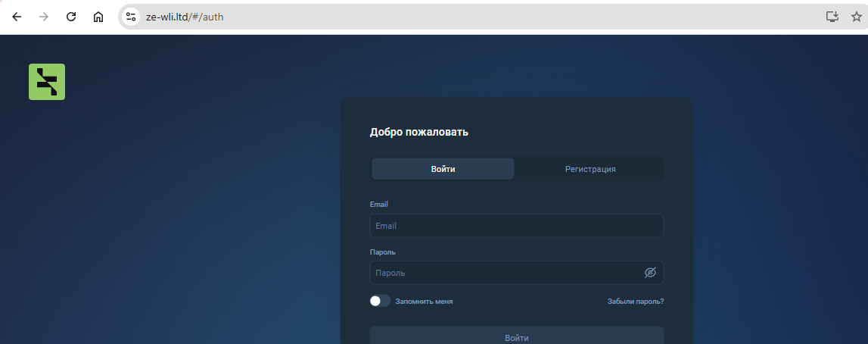
Task: Open the Забыли пароль? link
Action: click(x=636, y=302)
